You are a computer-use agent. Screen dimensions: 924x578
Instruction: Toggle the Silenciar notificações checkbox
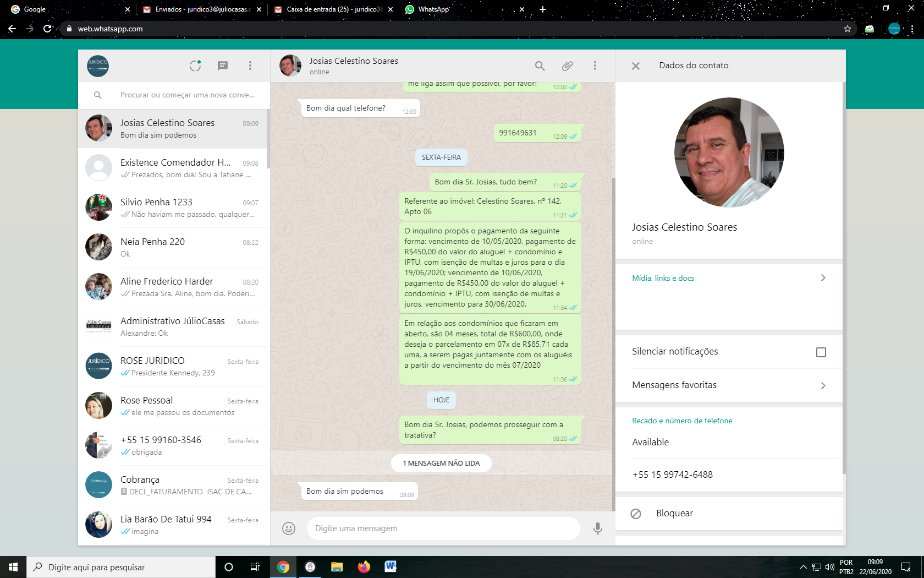821,352
